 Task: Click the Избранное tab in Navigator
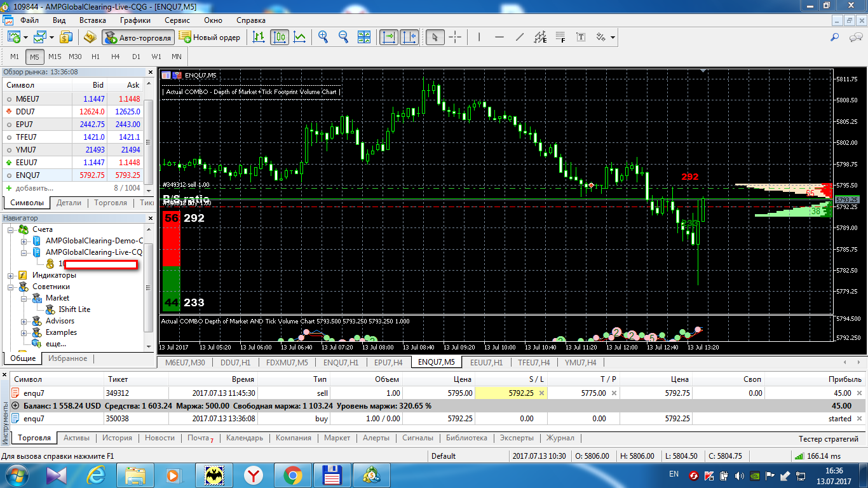point(69,358)
